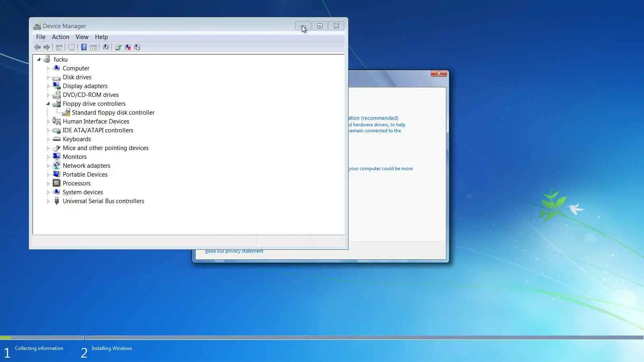Select the Computer category icon
644x362 pixels.
[x=57, y=68]
